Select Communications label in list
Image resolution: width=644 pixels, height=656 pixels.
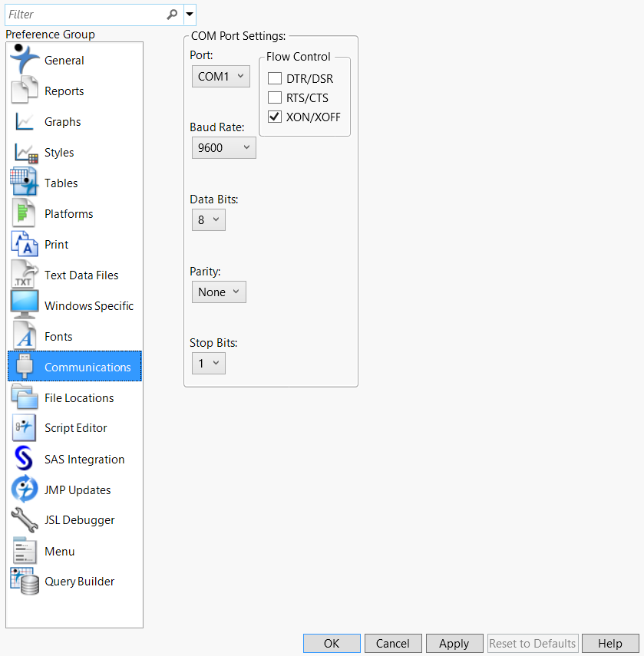[88, 367]
